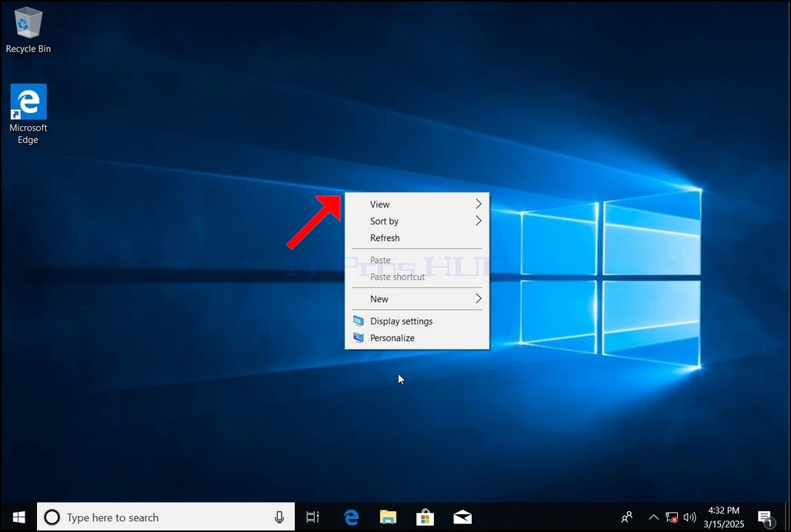Image resolution: width=791 pixels, height=532 pixels.
Task: Expand the New submenu
Action: point(417,299)
